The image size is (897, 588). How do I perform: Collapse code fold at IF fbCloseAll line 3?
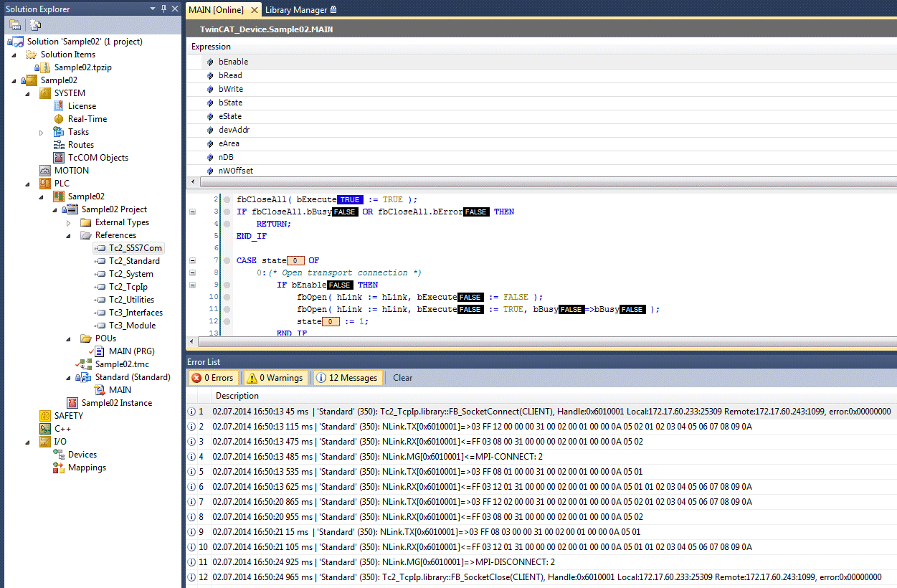click(191, 212)
